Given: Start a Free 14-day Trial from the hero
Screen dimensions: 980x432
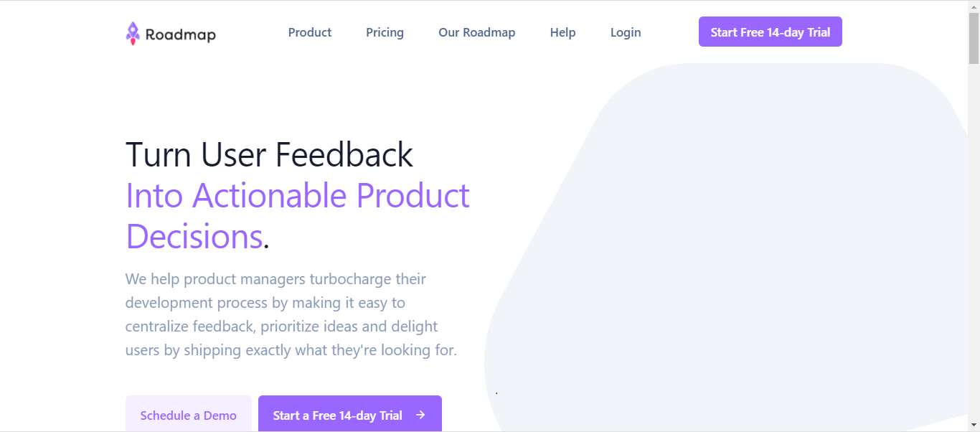Looking at the screenshot, I should (337, 415).
